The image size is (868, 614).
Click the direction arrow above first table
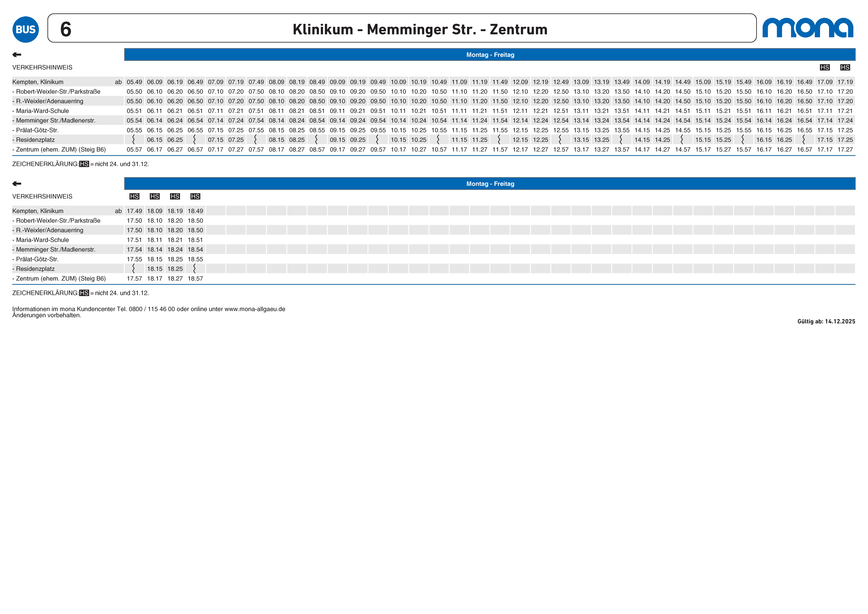(17, 55)
